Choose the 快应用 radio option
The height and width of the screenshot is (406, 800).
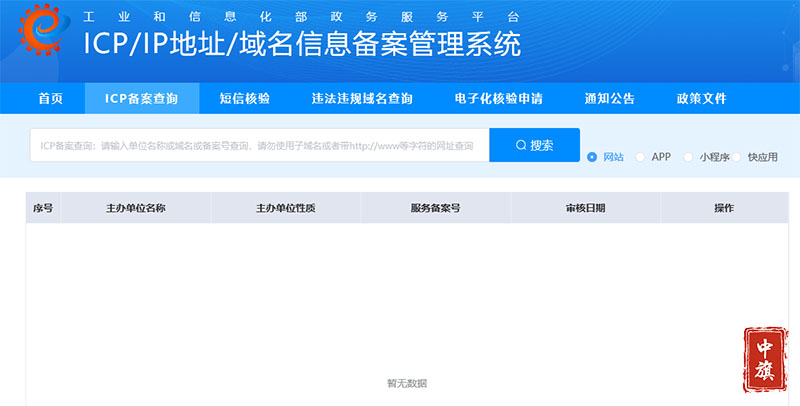[x=737, y=157]
